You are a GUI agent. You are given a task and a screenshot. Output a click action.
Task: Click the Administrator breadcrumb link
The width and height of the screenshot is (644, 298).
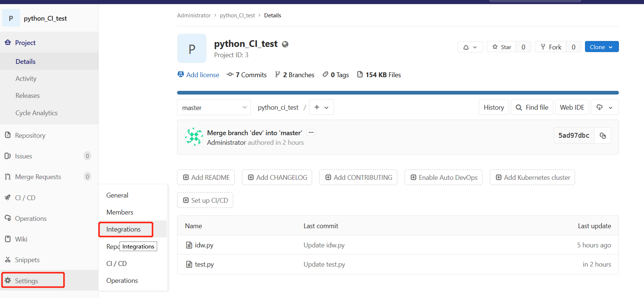[194, 16]
